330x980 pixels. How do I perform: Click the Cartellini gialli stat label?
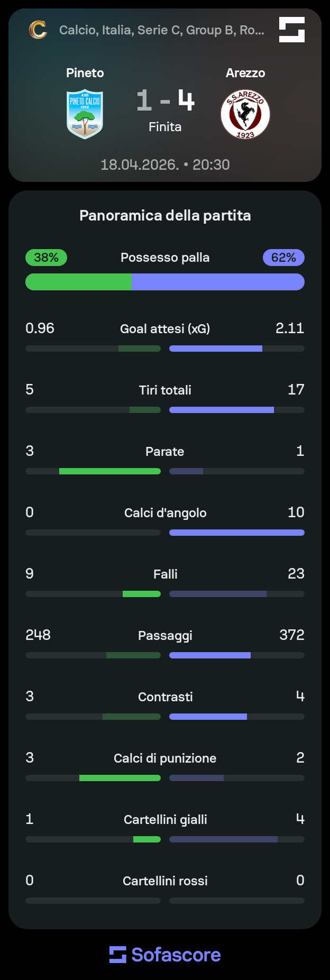click(165, 820)
